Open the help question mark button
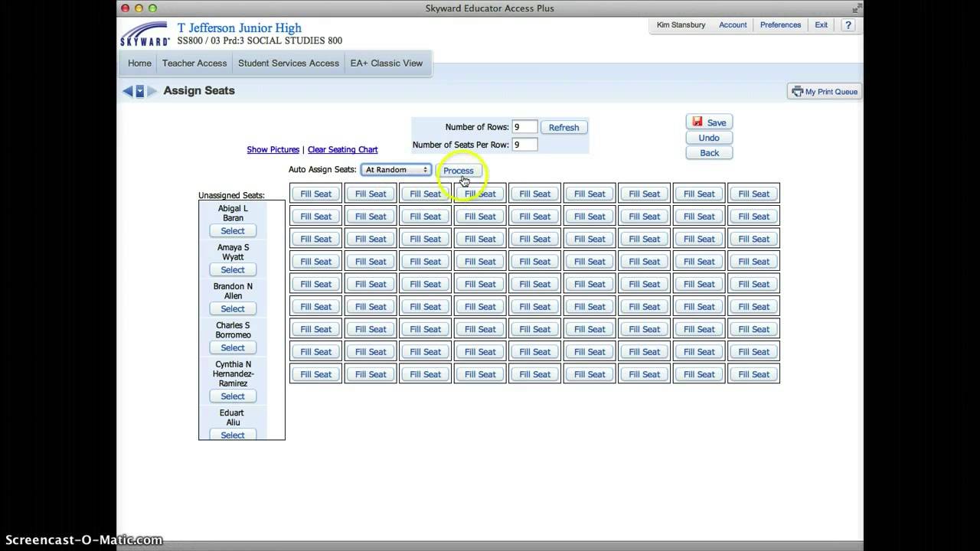 (x=848, y=25)
